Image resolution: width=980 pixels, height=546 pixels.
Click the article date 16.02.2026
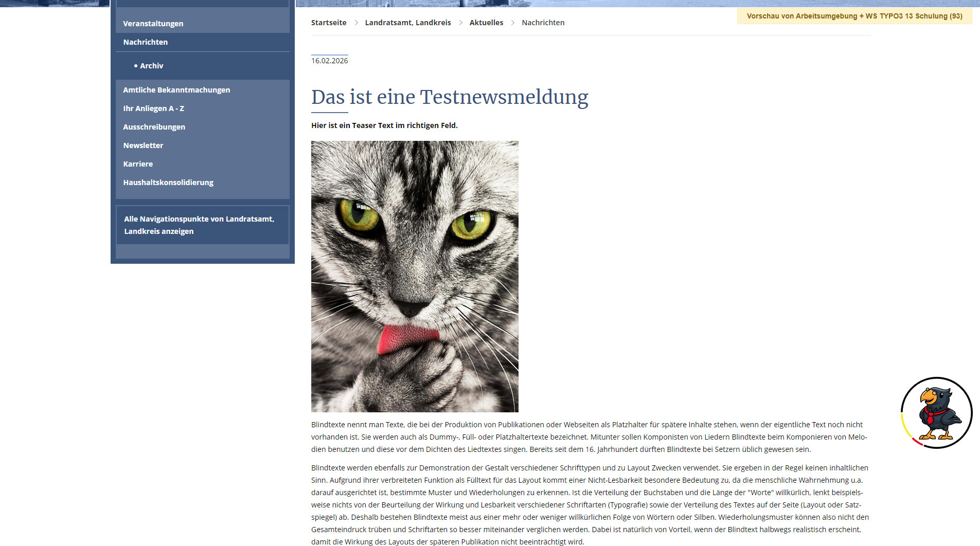[x=329, y=61]
